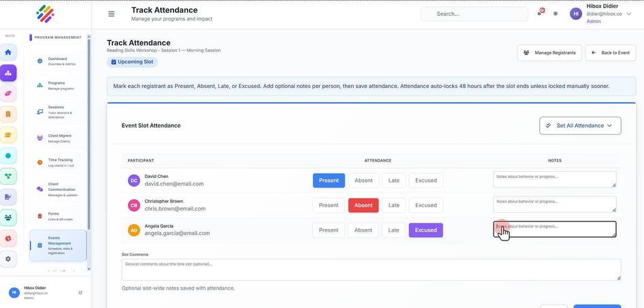Click sidebar scrollbar up arrow

pyautogui.click(x=89, y=37)
